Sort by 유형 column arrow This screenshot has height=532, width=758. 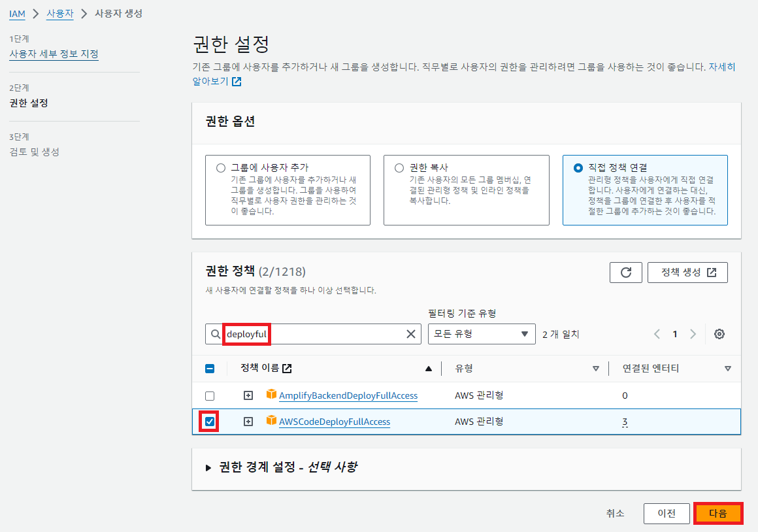(595, 369)
